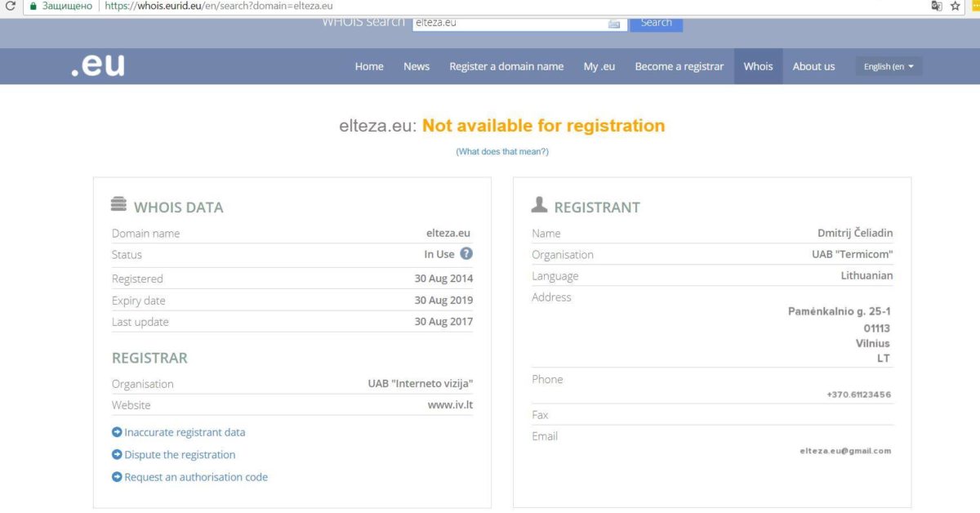Click the registrant email elteza.eu@gmail.com
Viewport: 980px width, 513px height.
[x=845, y=451]
